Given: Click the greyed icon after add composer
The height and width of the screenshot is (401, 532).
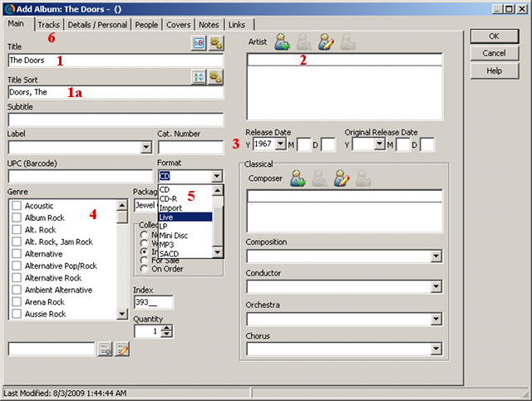Looking at the screenshot, I should [x=319, y=178].
